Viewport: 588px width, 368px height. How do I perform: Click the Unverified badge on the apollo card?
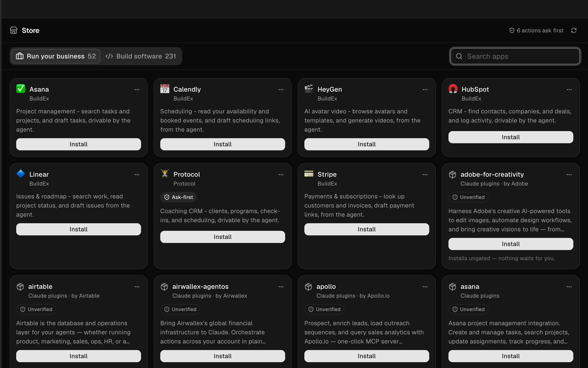[x=324, y=309]
